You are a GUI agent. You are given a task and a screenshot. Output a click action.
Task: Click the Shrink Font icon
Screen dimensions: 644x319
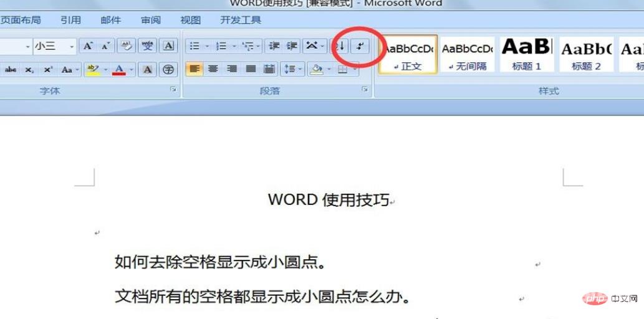(x=105, y=46)
